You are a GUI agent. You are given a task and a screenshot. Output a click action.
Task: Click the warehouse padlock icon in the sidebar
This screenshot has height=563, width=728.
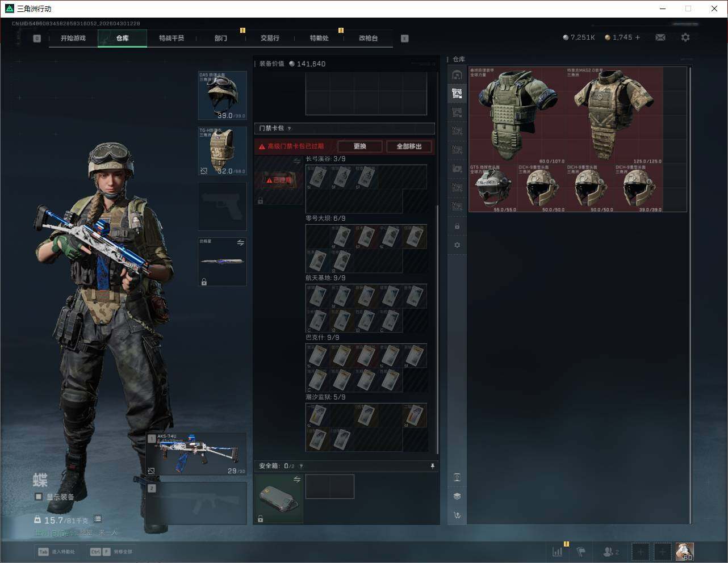457,226
